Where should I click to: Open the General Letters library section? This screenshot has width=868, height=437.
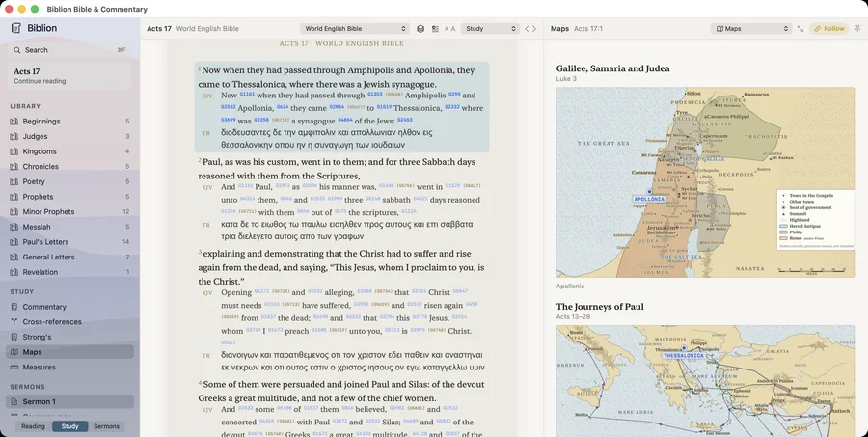69,257
